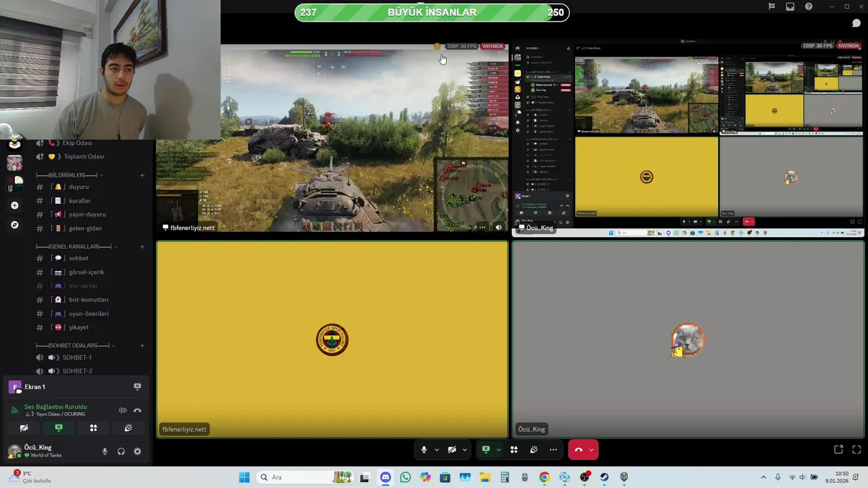868x488 pixels.
Task: Open Google Chrome from the taskbar
Action: pyautogui.click(x=545, y=477)
